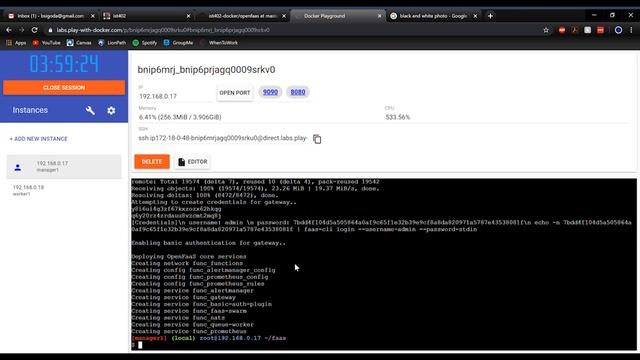Click terminal line 'Deploying OpenFaaS core services'
Image resolution: width=640 pixels, height=360 pixels.
click(189, 257)
